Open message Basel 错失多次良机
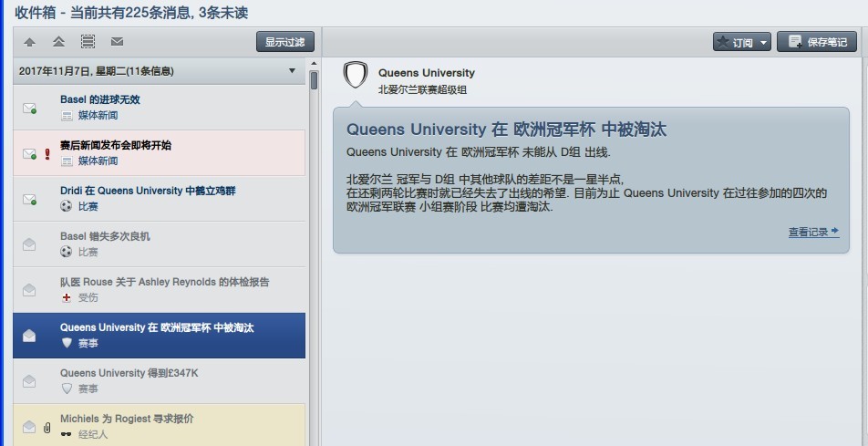Viewport: 868px width, 446px height. (x=159, y=244)
